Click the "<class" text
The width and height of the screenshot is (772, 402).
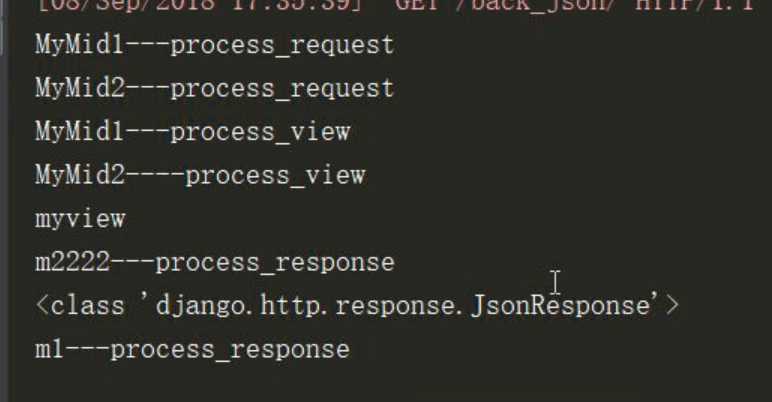pos(79,306)
